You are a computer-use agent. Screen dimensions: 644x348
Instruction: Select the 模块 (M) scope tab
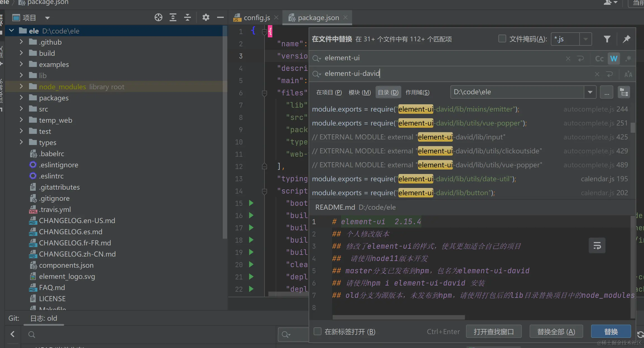[x=360, y=92]
